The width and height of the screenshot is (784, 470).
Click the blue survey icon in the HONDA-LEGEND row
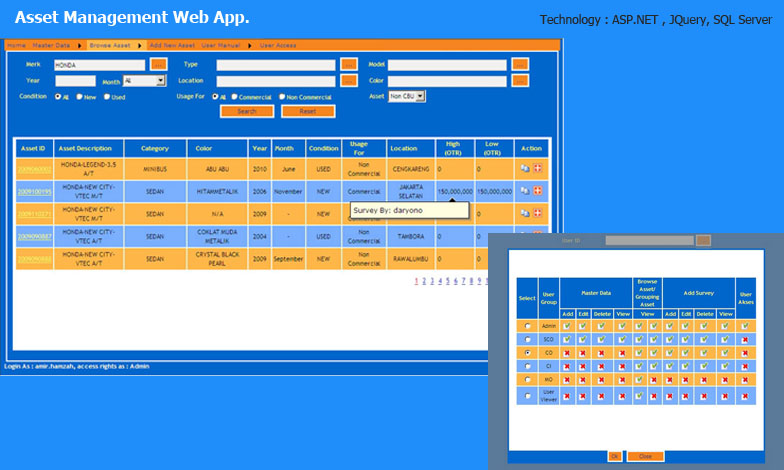click(525, 169)
